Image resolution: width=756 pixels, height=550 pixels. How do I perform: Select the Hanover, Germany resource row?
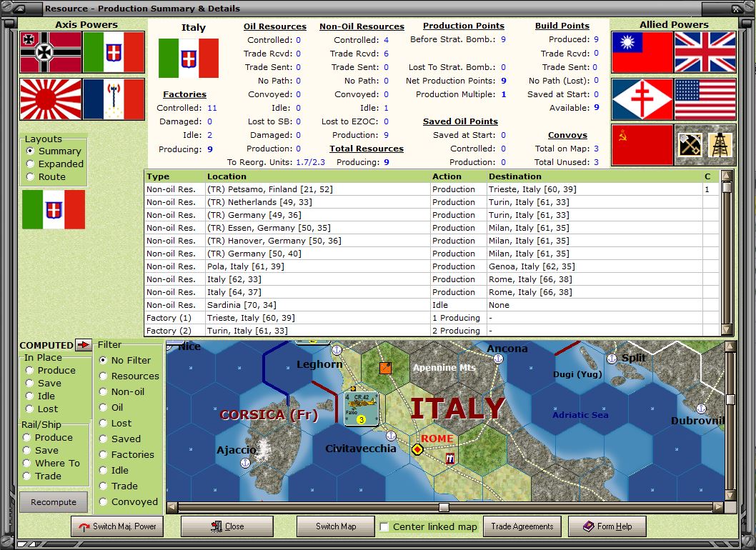432,241
